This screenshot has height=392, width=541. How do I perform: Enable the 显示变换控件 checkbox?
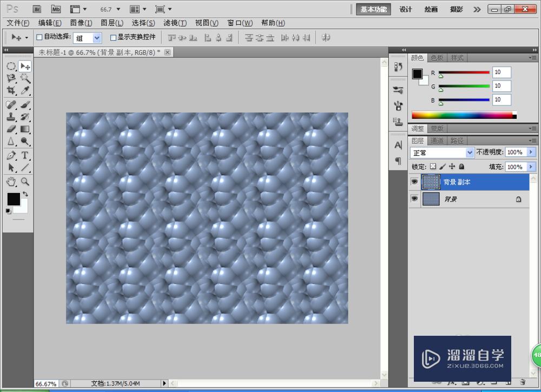click(113, 37)
